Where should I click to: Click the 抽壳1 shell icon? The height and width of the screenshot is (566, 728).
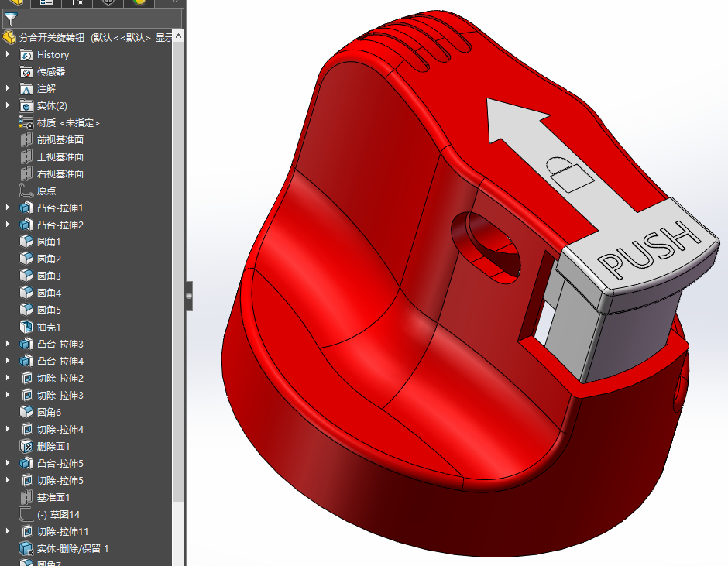click(x=26, y=327)
